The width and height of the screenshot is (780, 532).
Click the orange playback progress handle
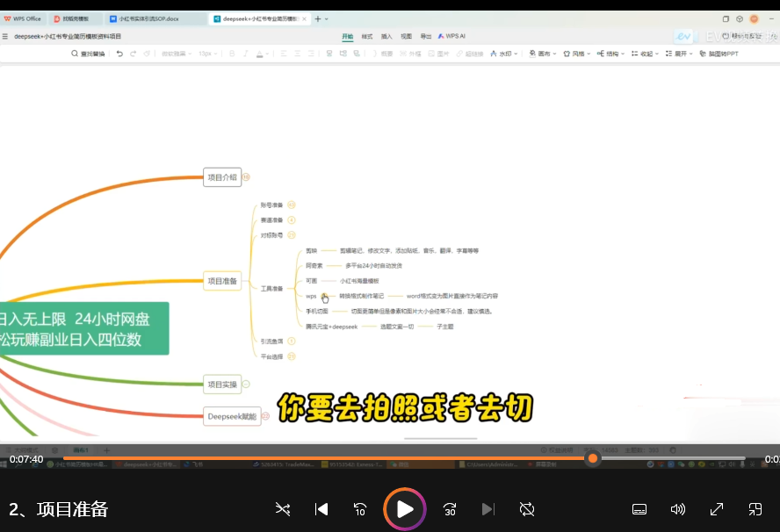(592, 458)
